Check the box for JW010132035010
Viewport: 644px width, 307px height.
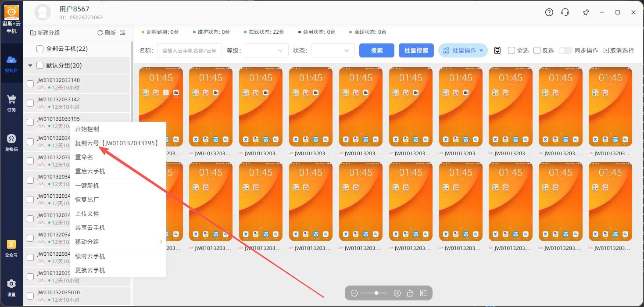(x=30, y=296)
